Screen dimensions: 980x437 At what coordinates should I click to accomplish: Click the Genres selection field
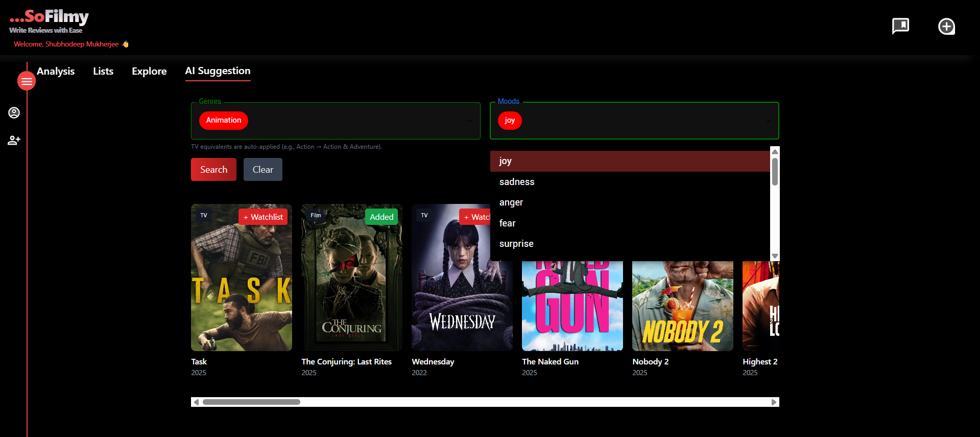[x=336, y=121]
